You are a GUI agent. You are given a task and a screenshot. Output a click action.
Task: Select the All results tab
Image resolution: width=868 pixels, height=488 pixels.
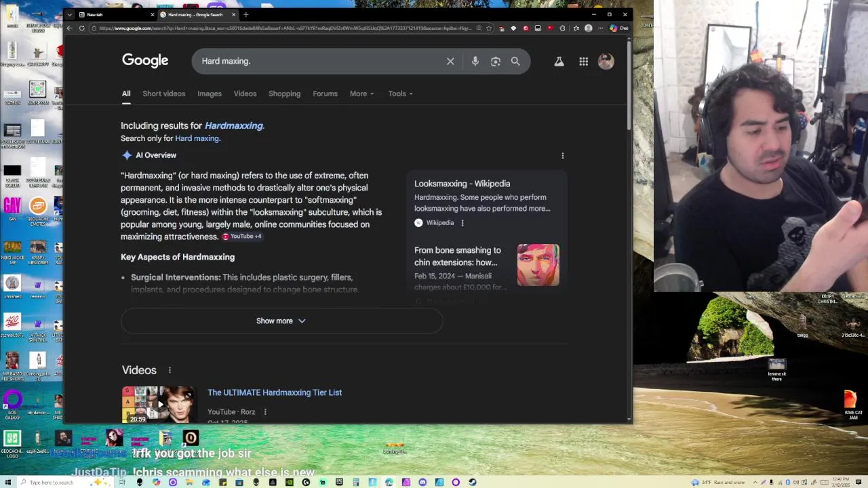coord(126,94)
